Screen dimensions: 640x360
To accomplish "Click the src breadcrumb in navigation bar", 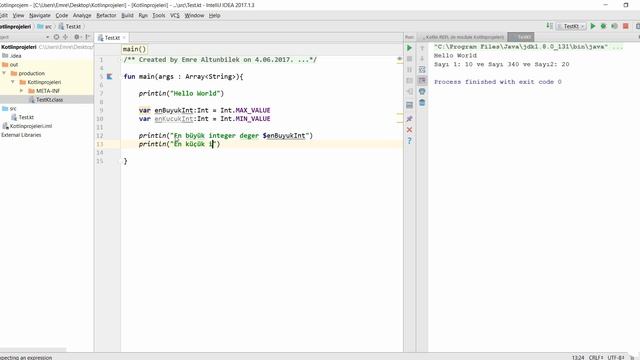I will coord(44,27).
